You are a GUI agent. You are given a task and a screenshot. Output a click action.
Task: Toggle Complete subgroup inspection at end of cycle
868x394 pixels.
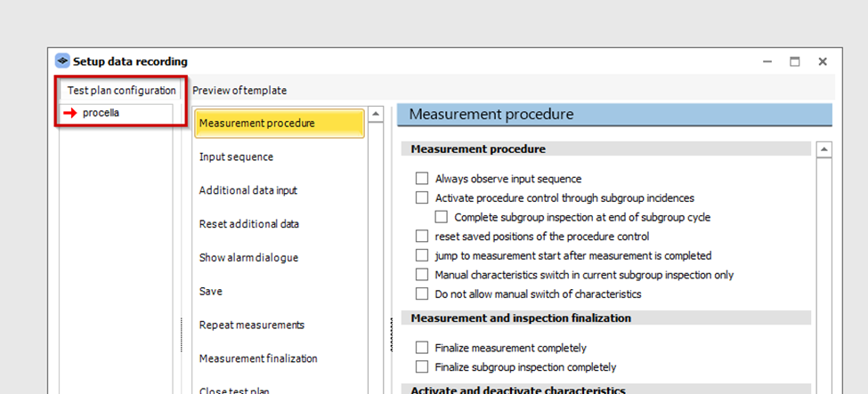click(442, 217)
